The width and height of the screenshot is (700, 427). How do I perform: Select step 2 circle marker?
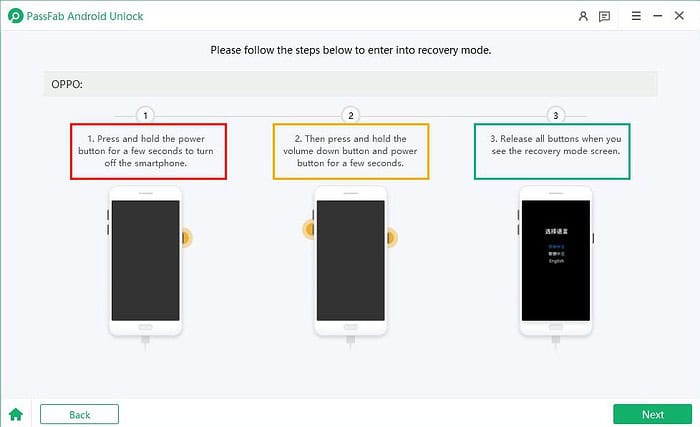pos(350,114)
